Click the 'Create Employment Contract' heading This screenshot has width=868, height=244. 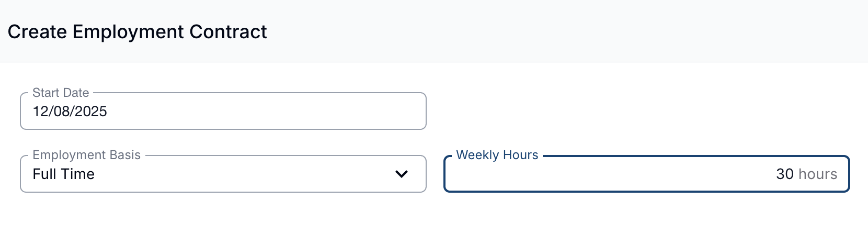(x=137, y=32)
